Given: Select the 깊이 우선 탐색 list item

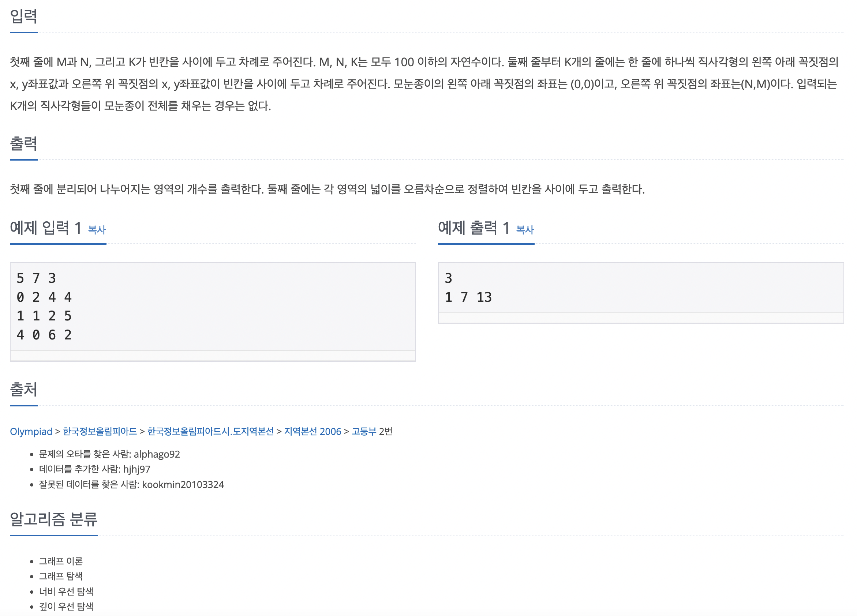Looking at the screenshot, I should (66, 606).
